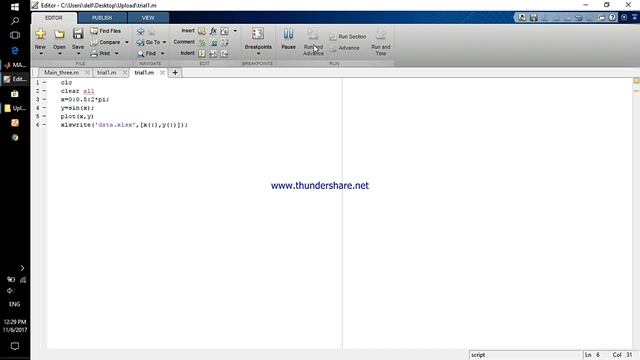Click the Save floppy disk icon
The height and width of the screenshot is (360, 640).
coord(78,34)
